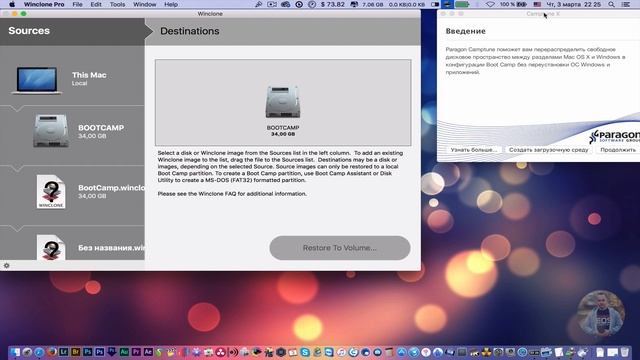The image size is (640, 360).
Task: Launch Adobe Audition from the Dock
Action: 124,352
